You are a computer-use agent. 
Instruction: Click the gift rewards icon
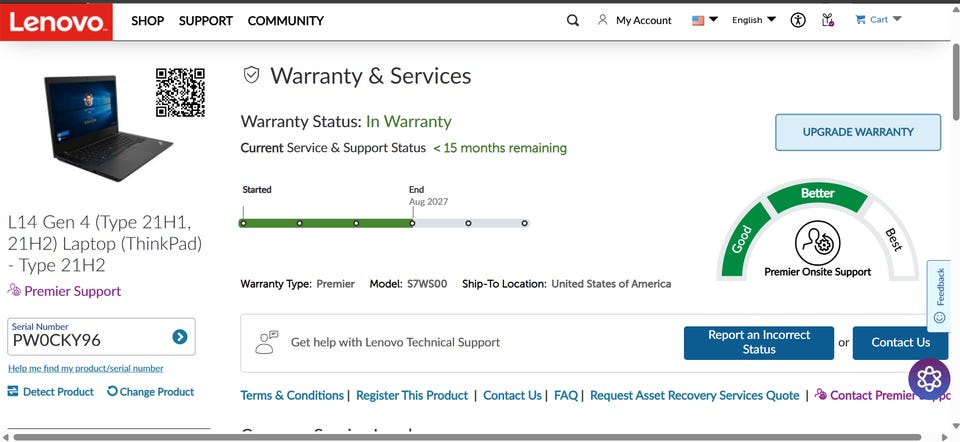[828, 20]
